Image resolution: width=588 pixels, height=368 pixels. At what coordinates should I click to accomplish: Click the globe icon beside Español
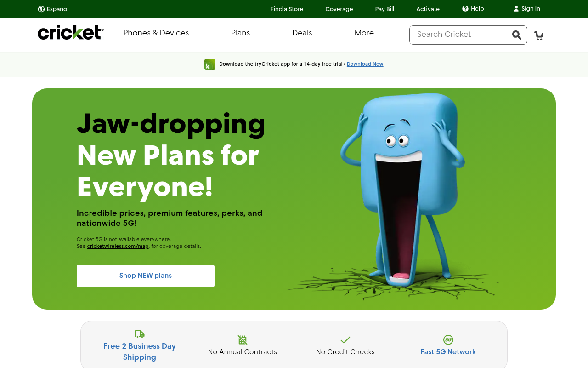pyautogui.click(x=41, y=9)
